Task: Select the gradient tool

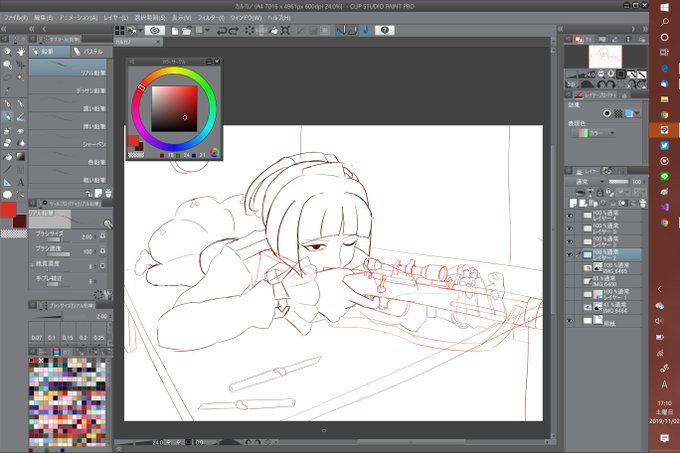Action: (x=20, y=156)
